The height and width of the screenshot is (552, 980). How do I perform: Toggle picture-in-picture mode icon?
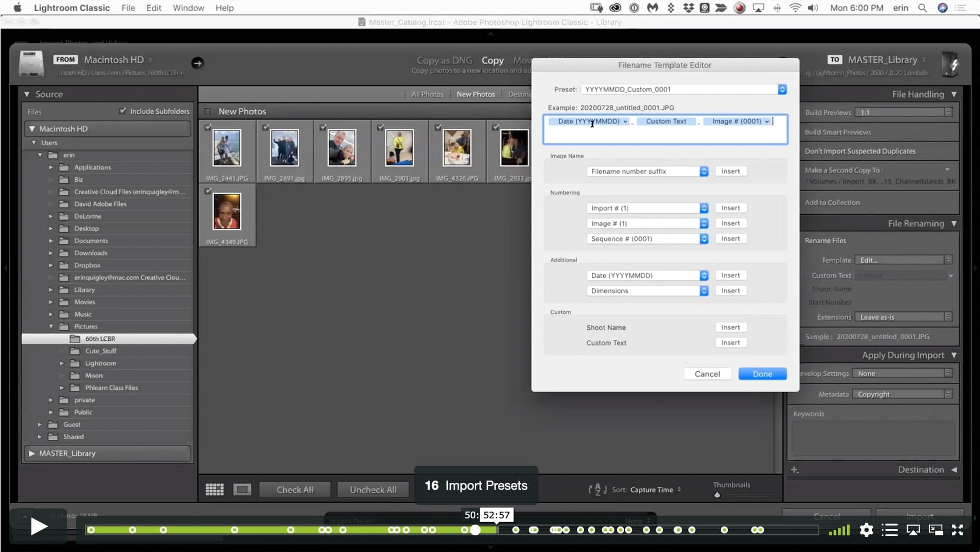point(936,530)
